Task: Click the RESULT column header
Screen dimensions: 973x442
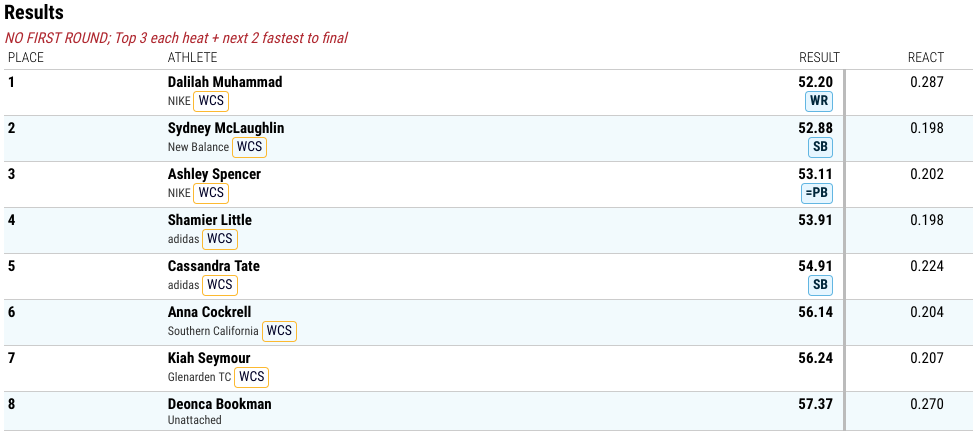Action: point(819,58)
